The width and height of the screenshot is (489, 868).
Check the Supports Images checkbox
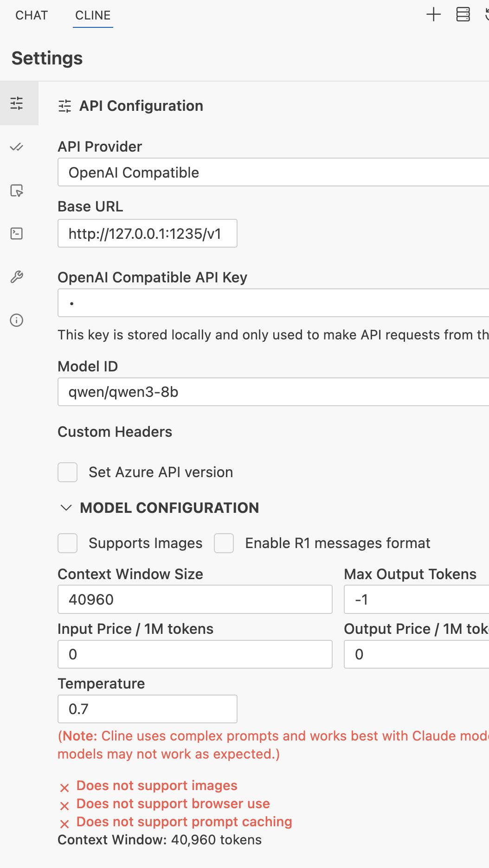[68, 543]
